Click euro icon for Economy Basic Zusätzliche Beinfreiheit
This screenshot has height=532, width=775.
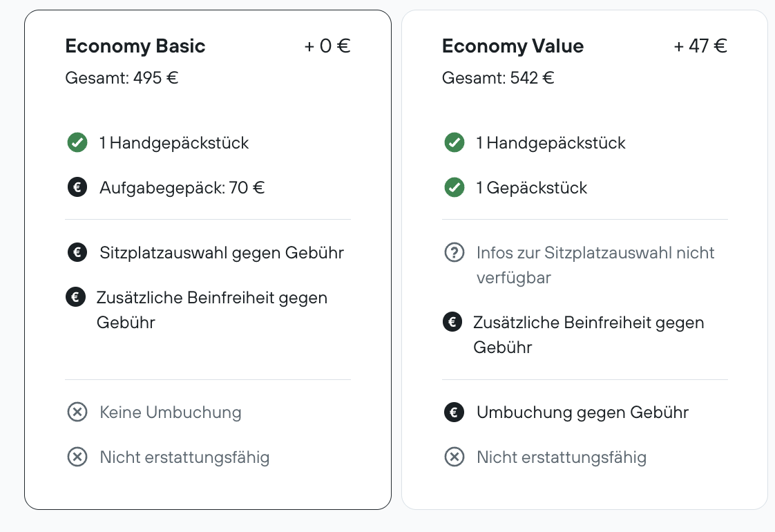(x=75, y=297)
